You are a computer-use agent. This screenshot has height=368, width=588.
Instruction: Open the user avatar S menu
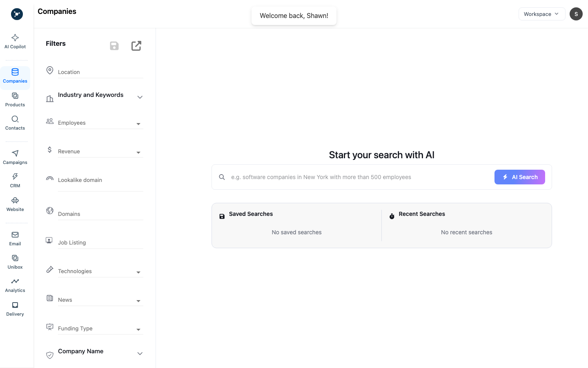tap(576, 14)
